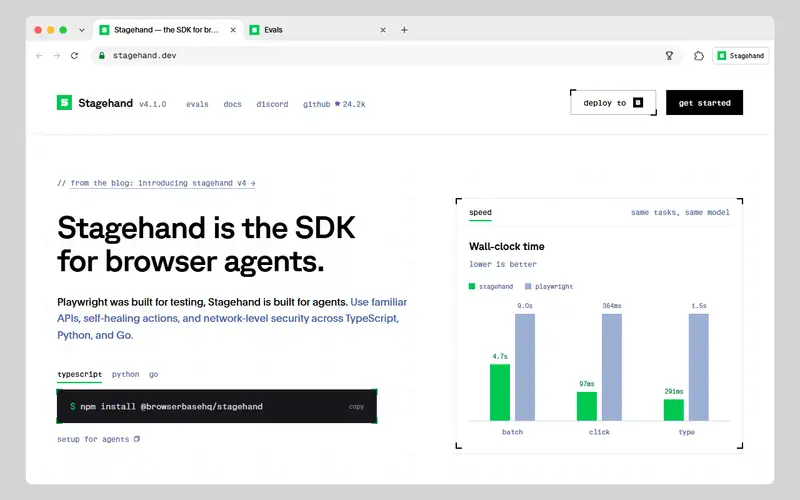Click the get started button

coord(704,103)
